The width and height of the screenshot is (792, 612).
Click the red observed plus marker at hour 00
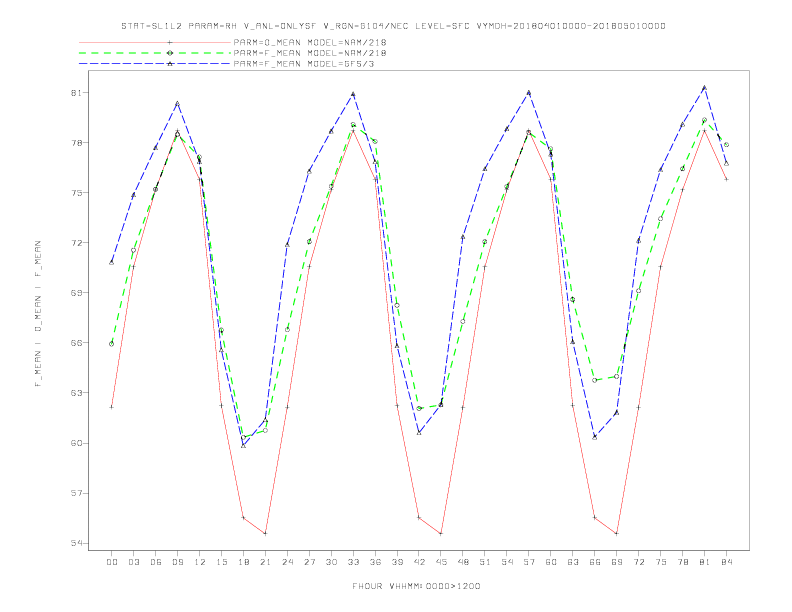click(x=112, y=407)
